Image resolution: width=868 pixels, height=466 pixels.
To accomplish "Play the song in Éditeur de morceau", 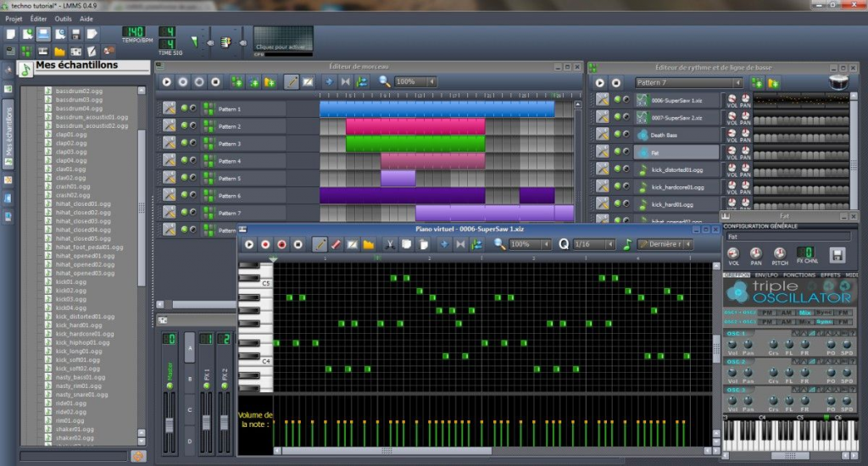I will tap(167, 82).
